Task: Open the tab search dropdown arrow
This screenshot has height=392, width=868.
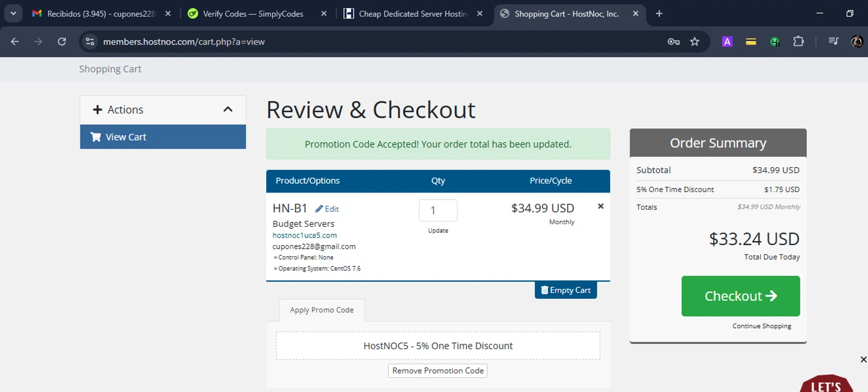Action: [13, 13]
